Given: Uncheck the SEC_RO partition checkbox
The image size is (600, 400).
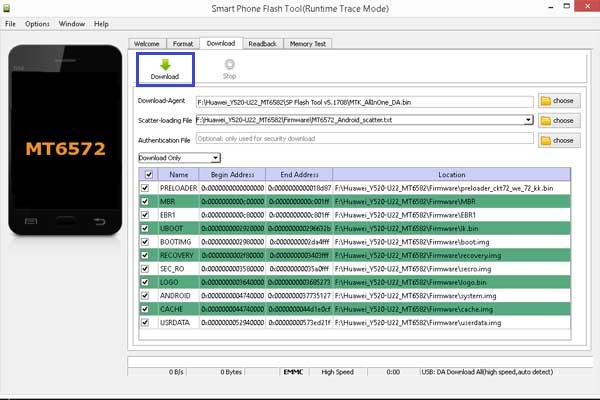Looking at the screenshot, I should coord(145,269).
